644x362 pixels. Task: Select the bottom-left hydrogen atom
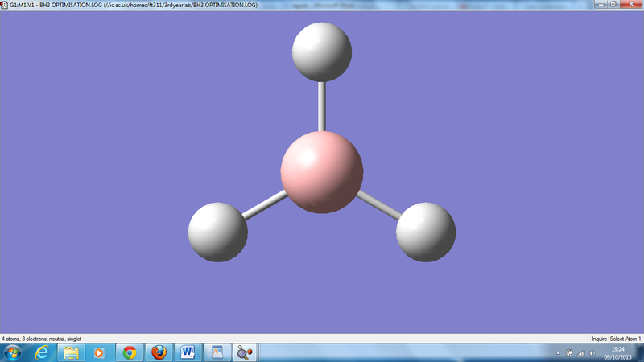point(217,232)
